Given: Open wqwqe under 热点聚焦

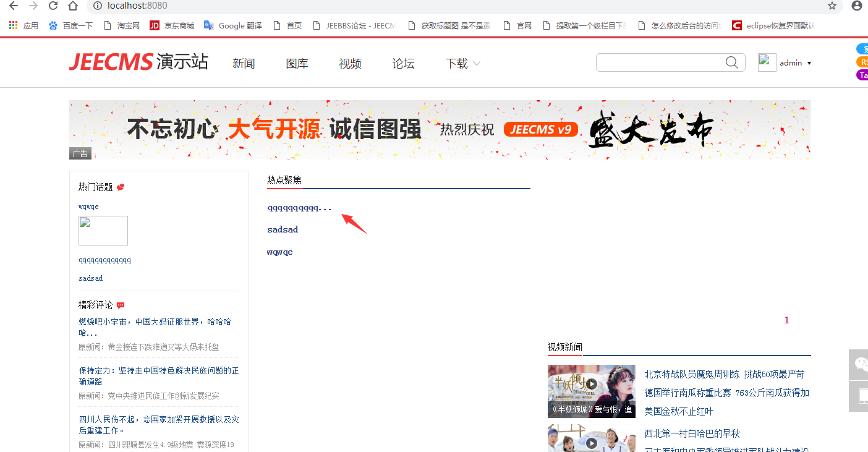Looking at the screenshot, I should 280,252.
